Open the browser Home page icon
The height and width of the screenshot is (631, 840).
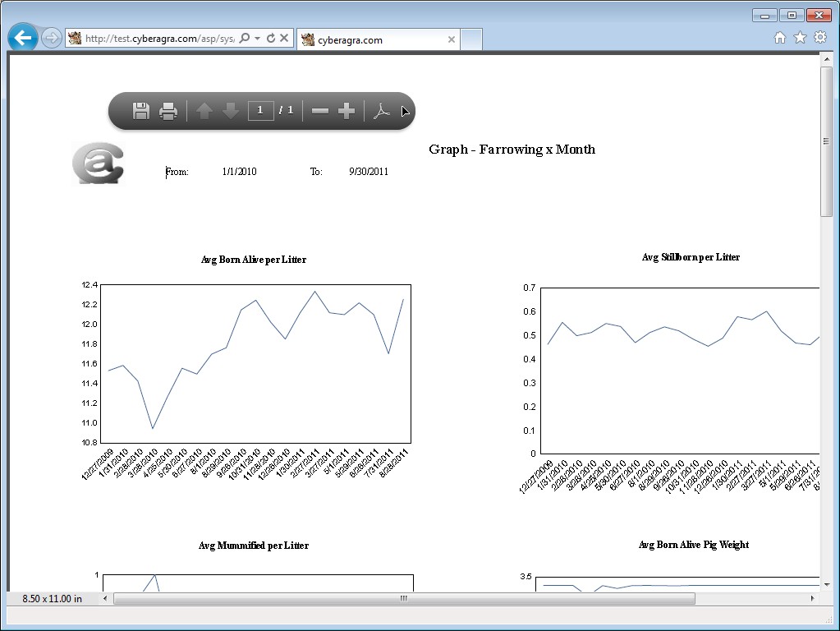tap(780, 38)
